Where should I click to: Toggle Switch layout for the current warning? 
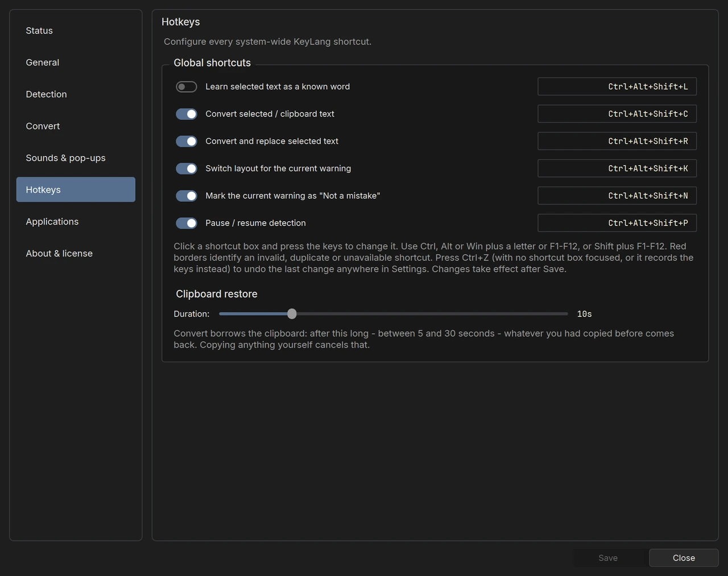[187, 168]
